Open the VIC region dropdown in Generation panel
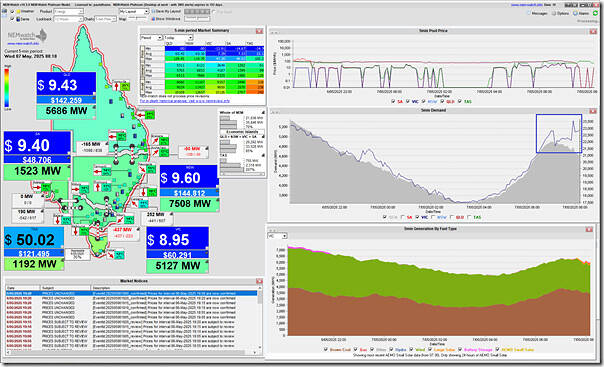Image resolution: width=604 pixels, height=367 pixels. (277, 236)
